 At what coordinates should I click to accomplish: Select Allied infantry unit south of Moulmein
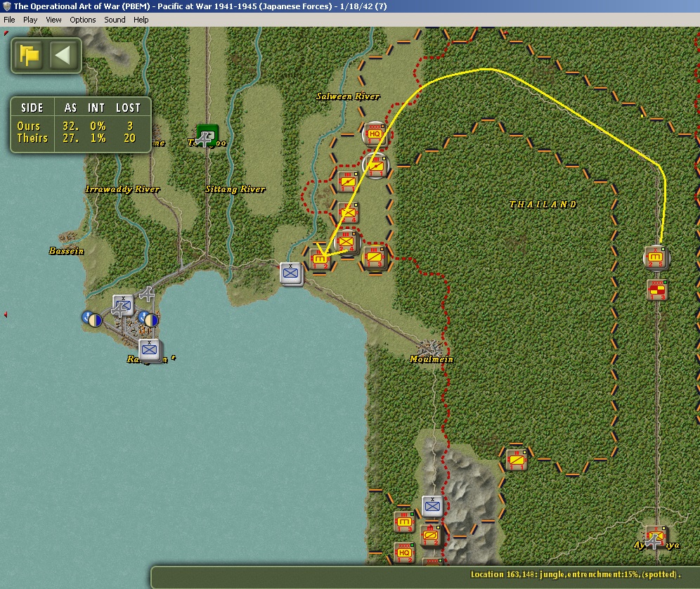tap(432, 506)
